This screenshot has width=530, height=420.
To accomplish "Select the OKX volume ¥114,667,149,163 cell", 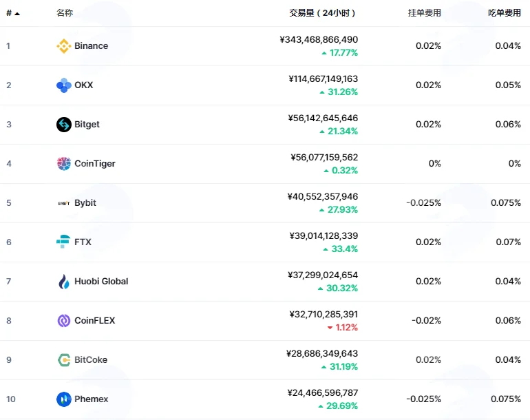I will tap(323, 78).
